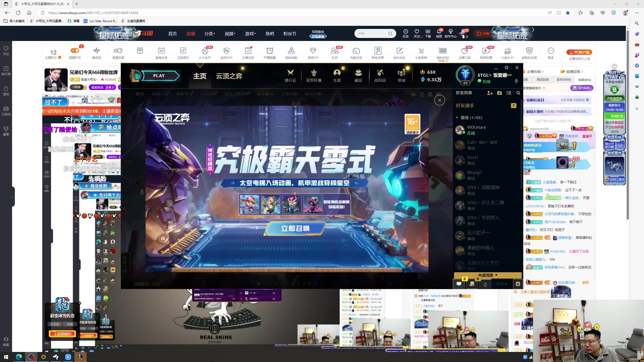
Task: Select last carousel pagination dot
Action: click(315, 284)
